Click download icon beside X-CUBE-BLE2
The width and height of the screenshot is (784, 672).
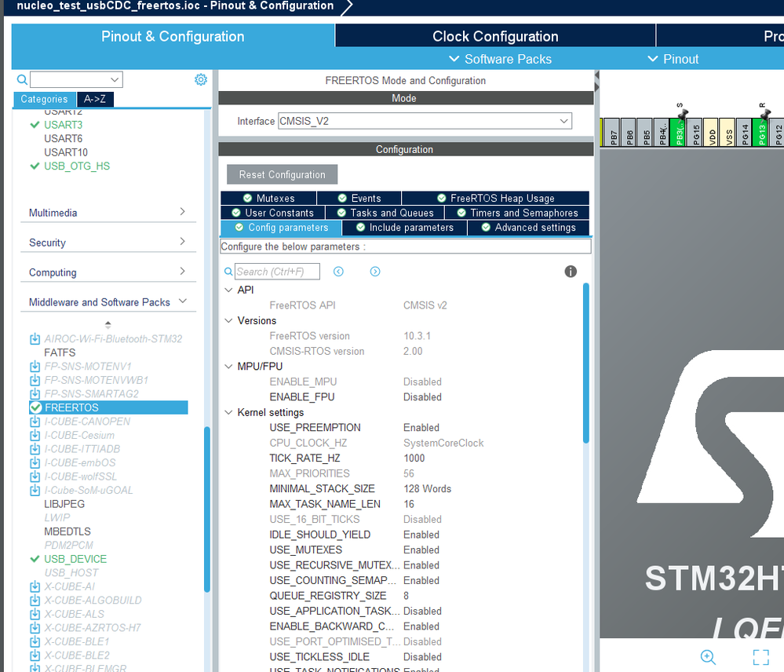35,655
